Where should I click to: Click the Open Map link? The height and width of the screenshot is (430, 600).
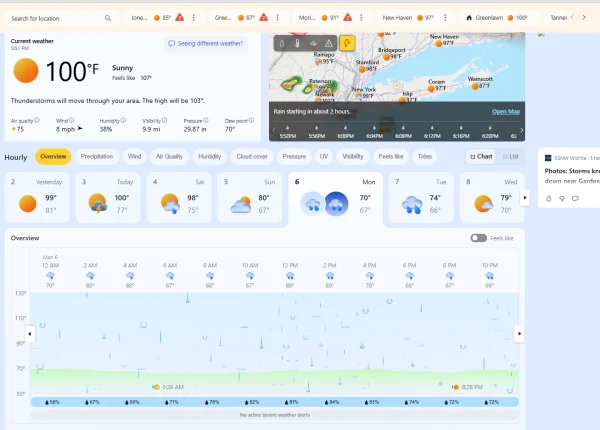506,111
